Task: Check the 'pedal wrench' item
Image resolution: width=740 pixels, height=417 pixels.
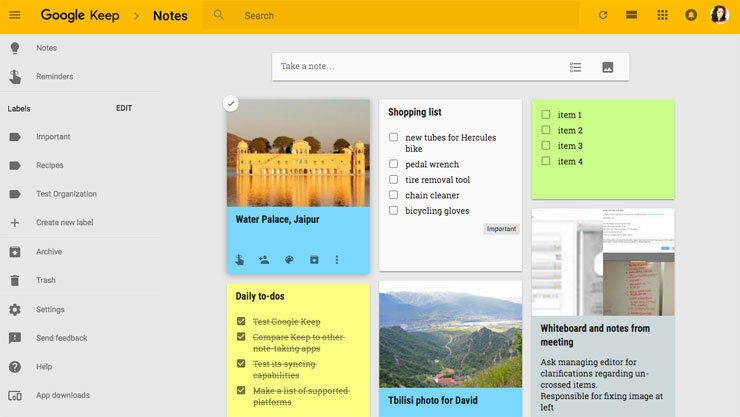Action: 393,164
